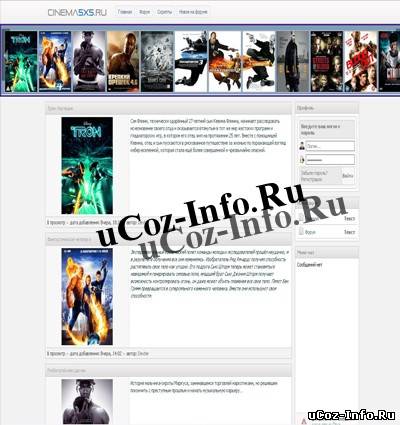
Task: Click the document icon next to sidebar Форум
Action: click(x=301, y=232)
